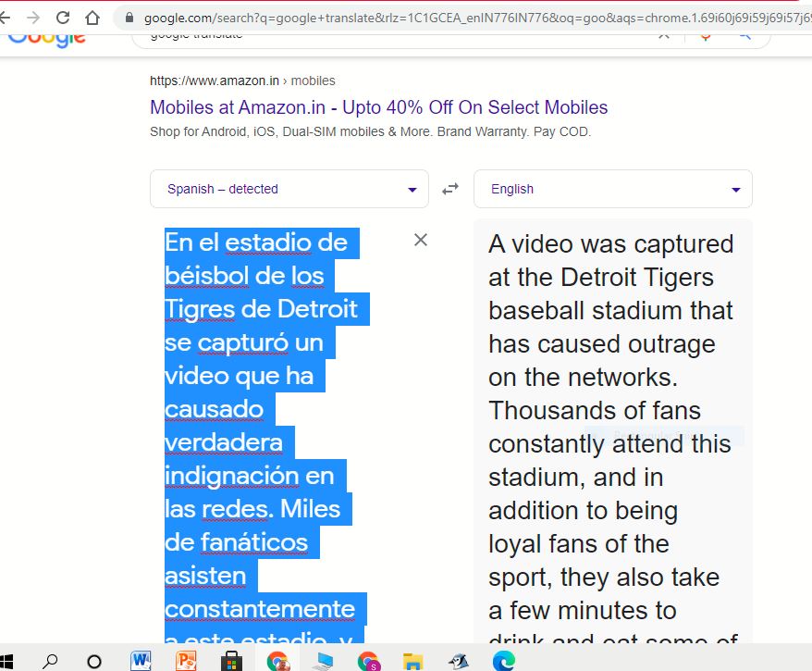The image size is (812, 671).
Task: Open Microsoft Store in taskbar
Action: [x=231, y=661]
